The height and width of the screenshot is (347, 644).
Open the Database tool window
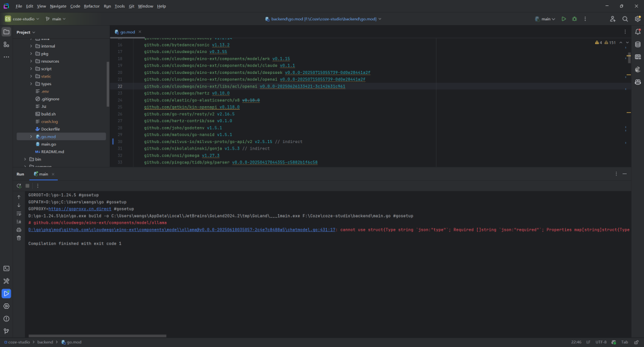click(638, 44)
